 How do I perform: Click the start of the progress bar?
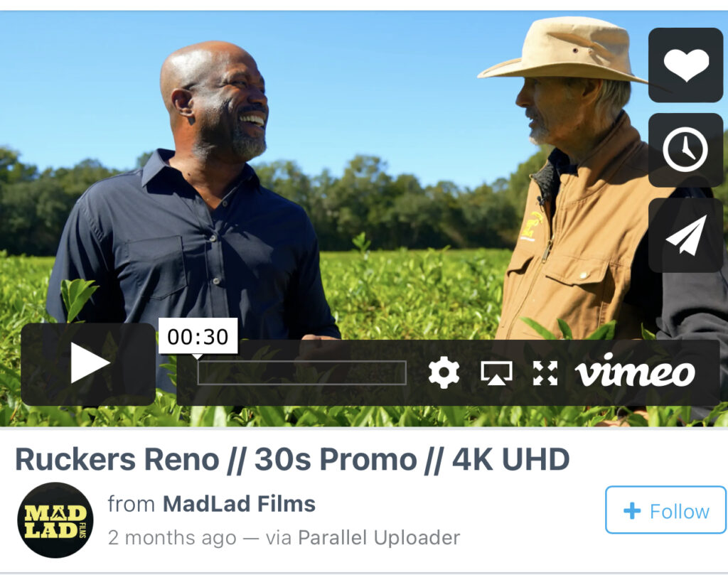click(x=200, y=372)
